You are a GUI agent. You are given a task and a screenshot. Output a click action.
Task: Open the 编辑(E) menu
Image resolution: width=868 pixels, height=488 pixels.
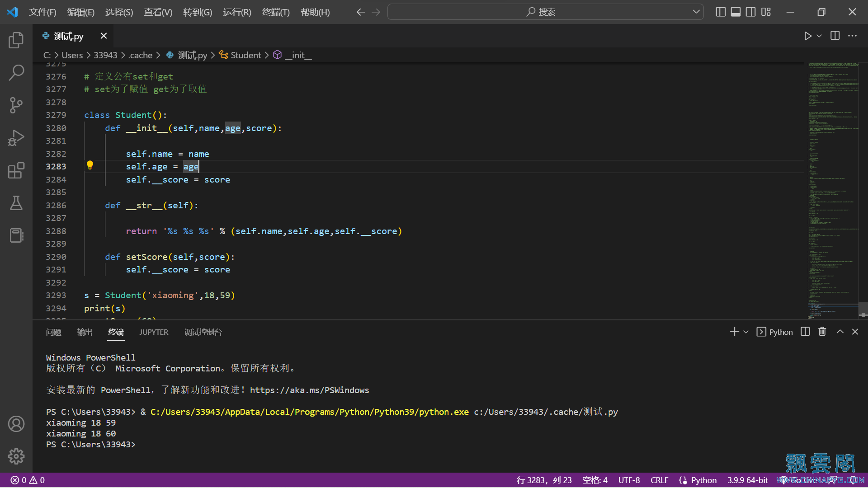click(x=81, y=12)
